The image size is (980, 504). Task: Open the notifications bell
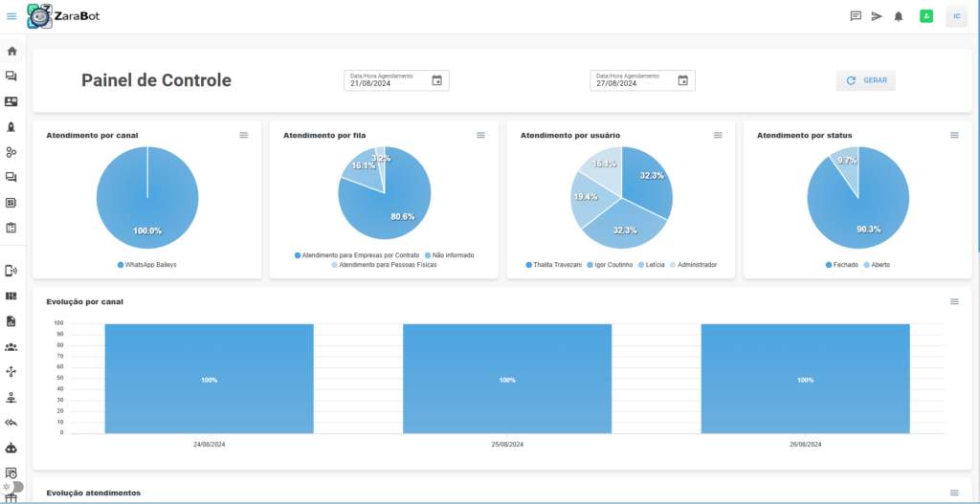click(899, 16)
